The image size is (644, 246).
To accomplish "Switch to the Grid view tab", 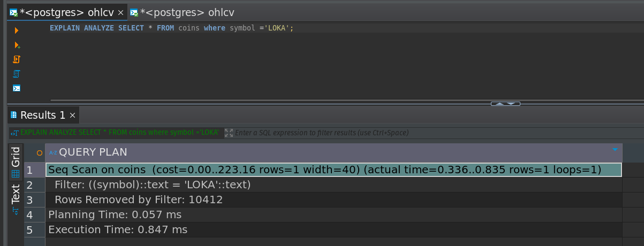I will (16, 163).
